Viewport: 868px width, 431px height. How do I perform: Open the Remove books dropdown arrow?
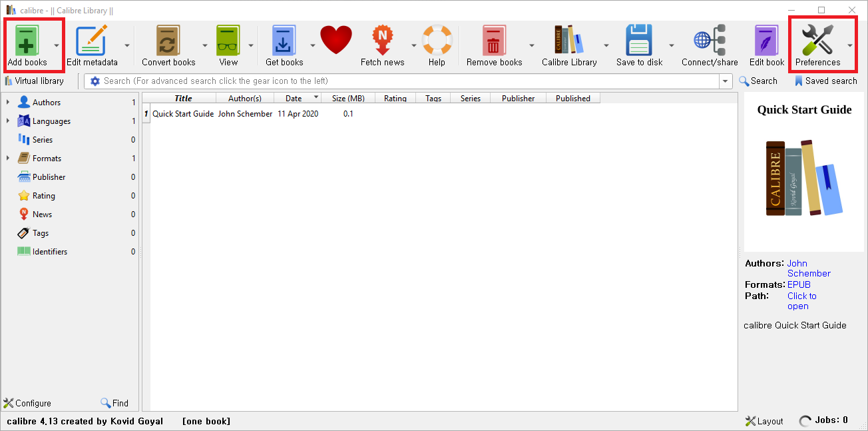(531, 45)
